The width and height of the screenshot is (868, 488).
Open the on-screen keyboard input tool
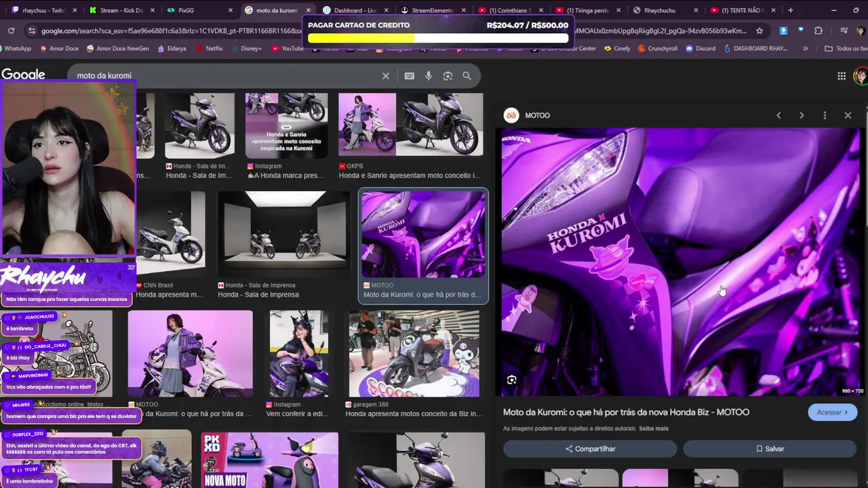pos(410,76)
